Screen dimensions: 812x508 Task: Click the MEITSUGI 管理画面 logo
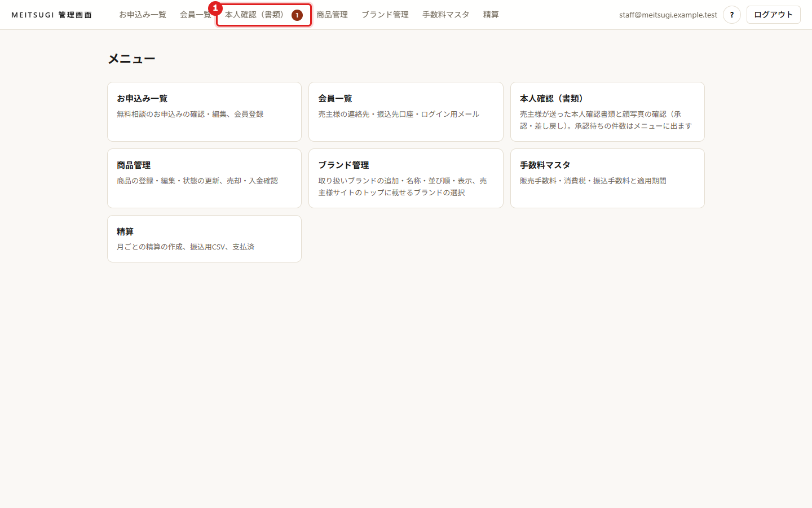pyautogui.click(x=52, y=15)
